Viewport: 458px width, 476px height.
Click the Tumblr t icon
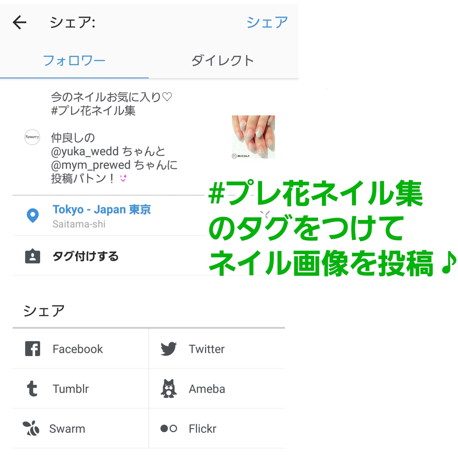click(32, 389)
